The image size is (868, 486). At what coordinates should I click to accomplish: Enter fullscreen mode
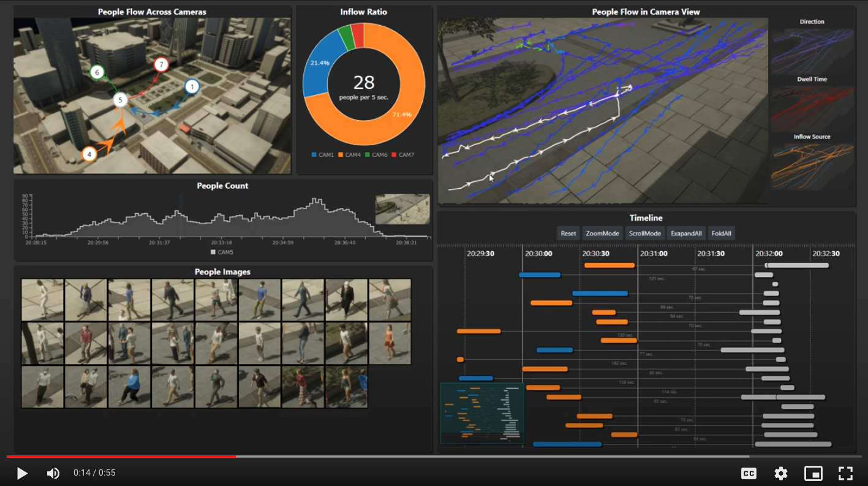point(845,473)
